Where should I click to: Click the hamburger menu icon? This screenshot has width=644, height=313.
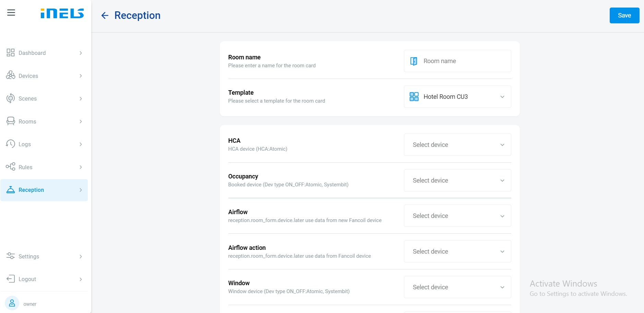coord(11,13)
